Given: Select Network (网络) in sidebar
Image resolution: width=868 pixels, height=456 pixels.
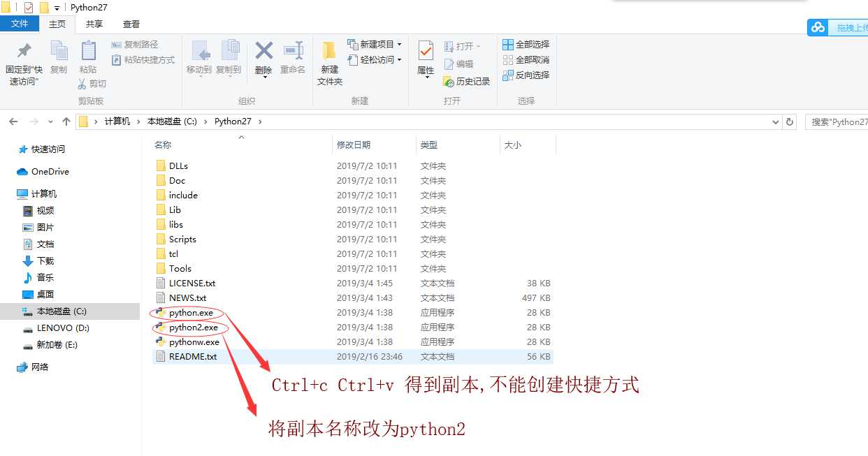Looking at the screenshot, I should click(x=33, y=367).
